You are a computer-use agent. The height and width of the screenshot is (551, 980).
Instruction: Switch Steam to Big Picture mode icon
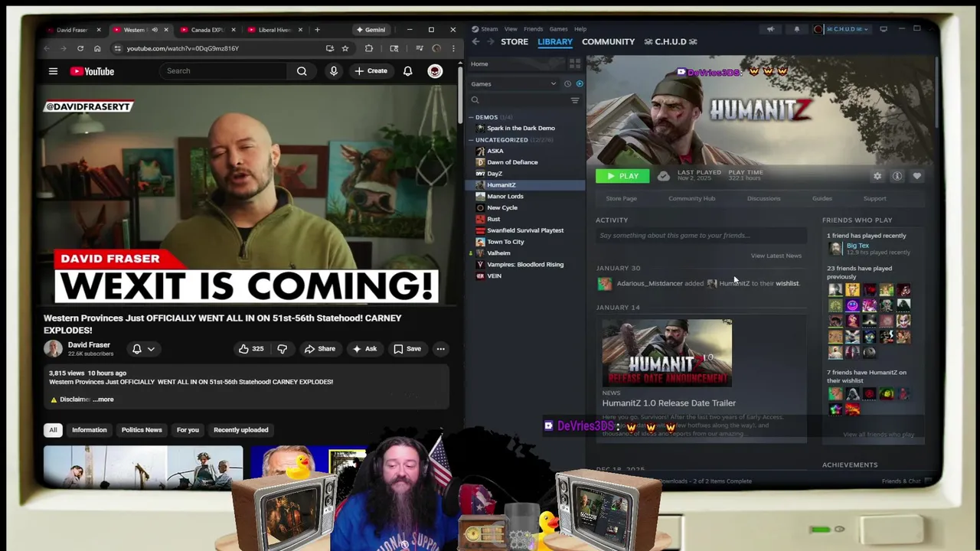click(884, 29)
